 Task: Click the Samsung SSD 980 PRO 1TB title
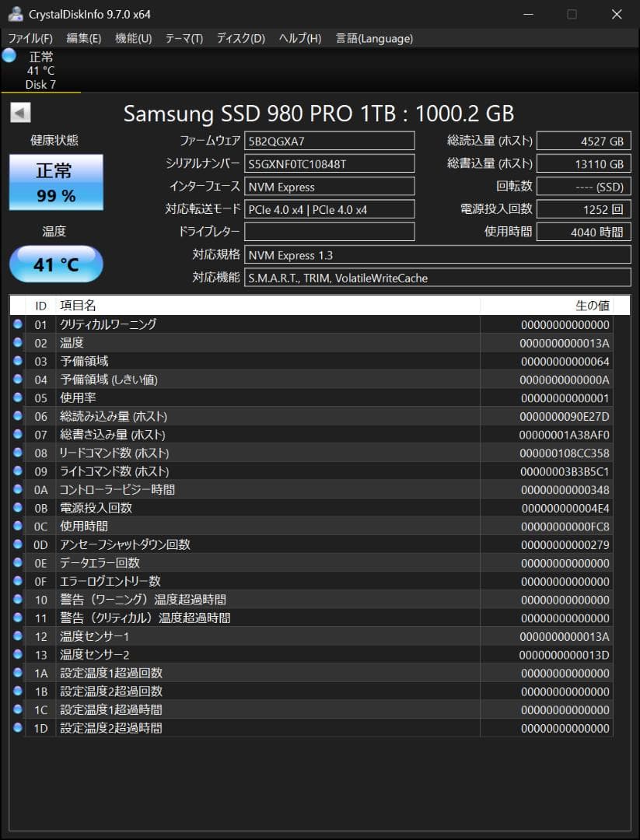[x=319, y=114]
